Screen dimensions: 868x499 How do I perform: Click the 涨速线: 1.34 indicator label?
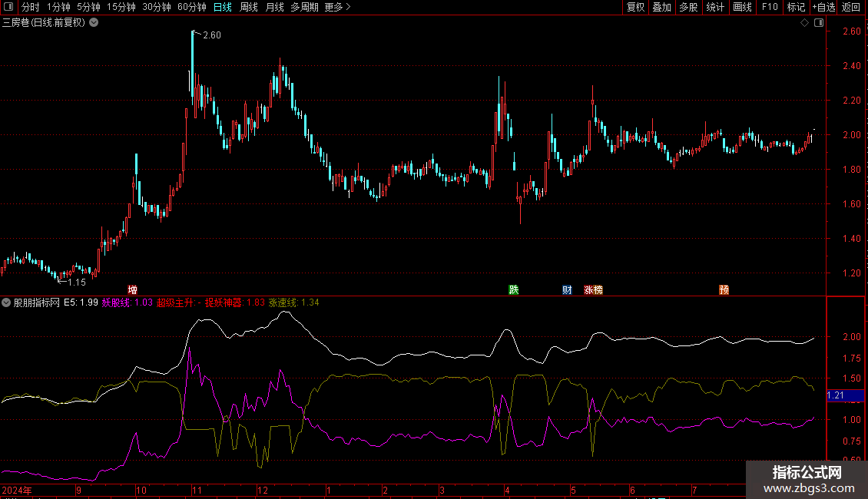[x=294, y=302]
